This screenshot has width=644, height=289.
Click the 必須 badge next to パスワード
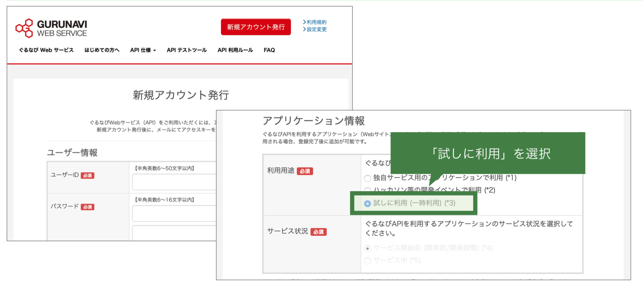pyautogui.click(x=88, y=207)
